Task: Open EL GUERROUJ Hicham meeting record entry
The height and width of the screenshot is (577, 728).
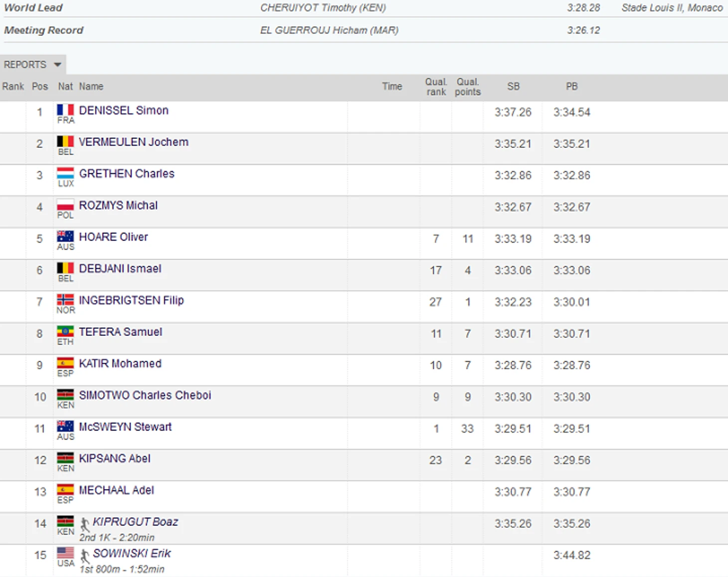Action: point(329,30)
